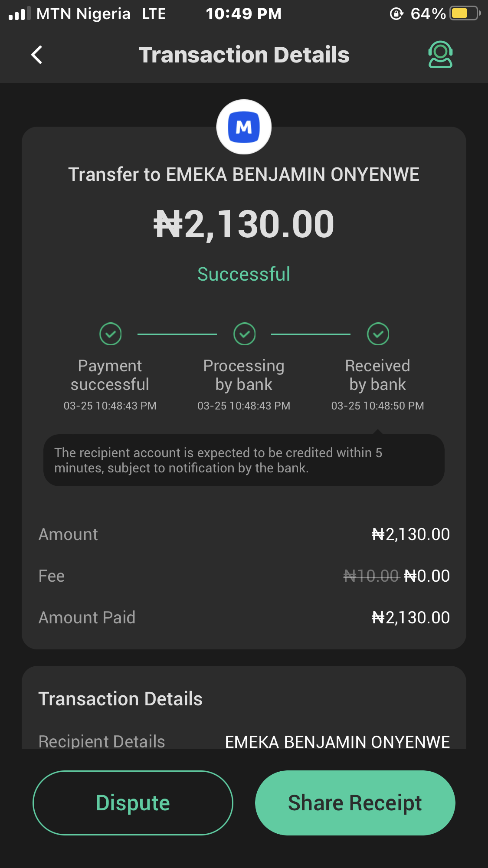Tap the Payment successful checkmark icon
This screenshot has width=488, height=868.
[x=111, y=334]
